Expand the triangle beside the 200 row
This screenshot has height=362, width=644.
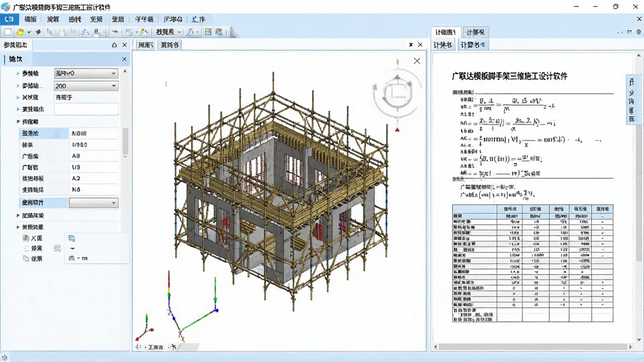click(x=18, y=85)
